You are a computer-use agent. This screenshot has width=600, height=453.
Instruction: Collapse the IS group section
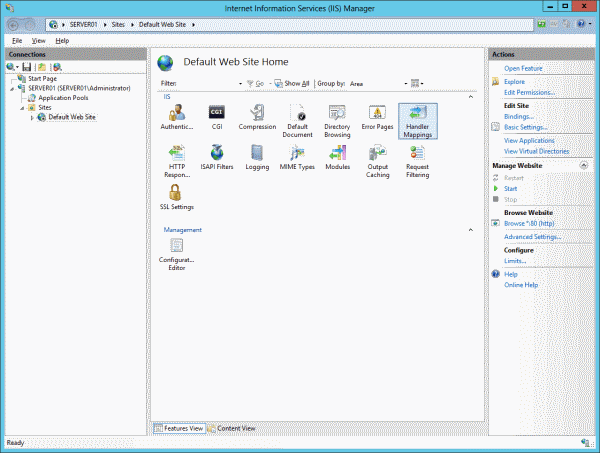click(x=471, y=97)
